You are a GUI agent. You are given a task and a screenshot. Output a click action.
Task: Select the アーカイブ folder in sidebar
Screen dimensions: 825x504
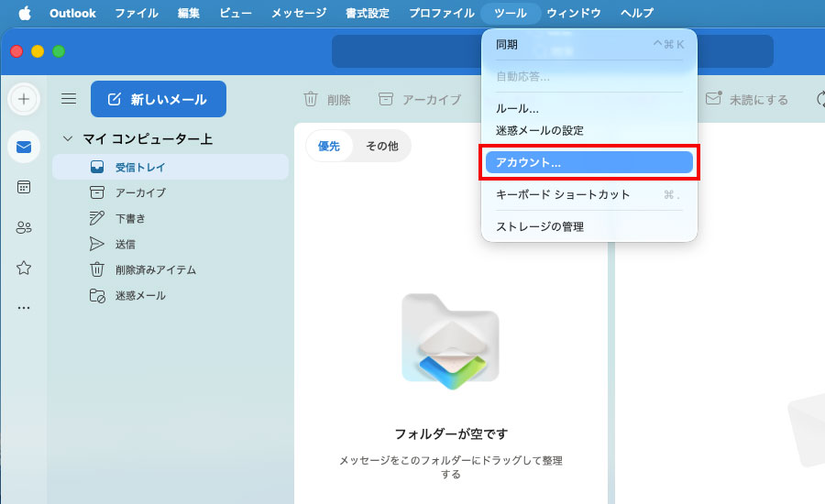click(x=170, y=192)
